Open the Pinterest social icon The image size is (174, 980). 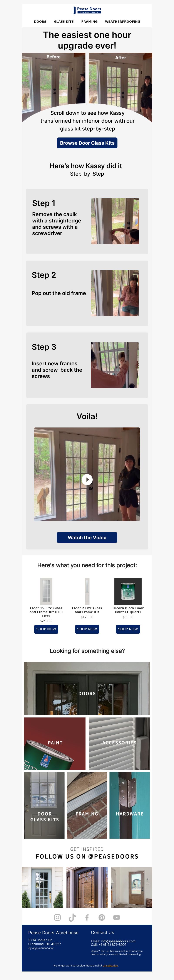[102, 917]
